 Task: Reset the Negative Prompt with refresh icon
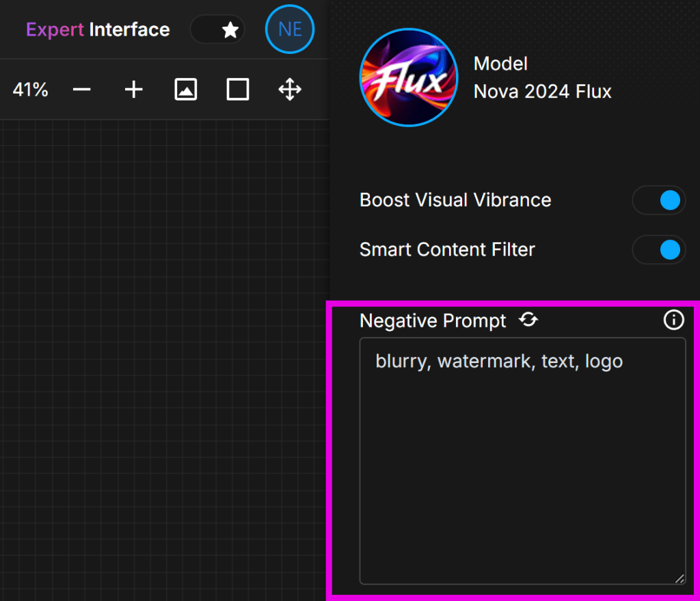click(x=528, y=320)
